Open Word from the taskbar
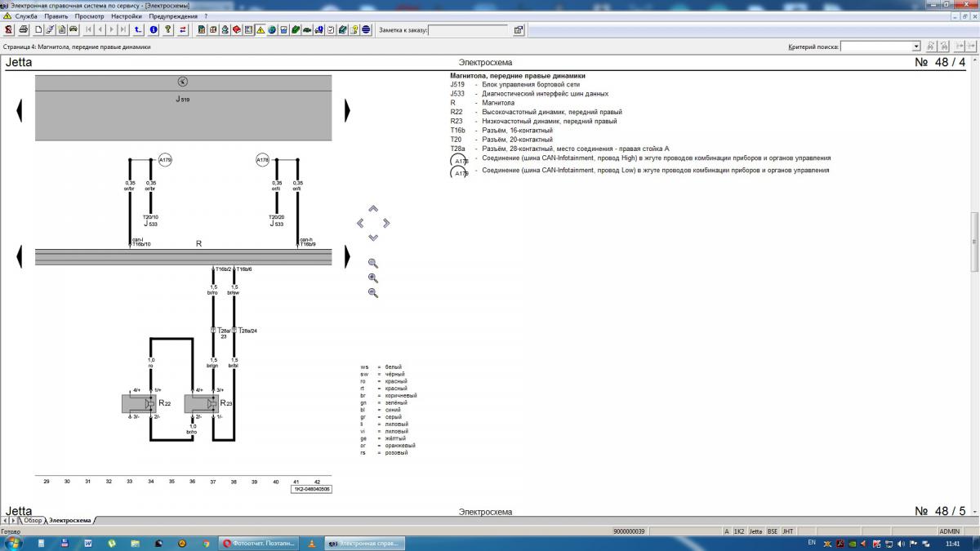Image resolution: width=980 pixels, height=551 pixels. click(x=88, y=543)
